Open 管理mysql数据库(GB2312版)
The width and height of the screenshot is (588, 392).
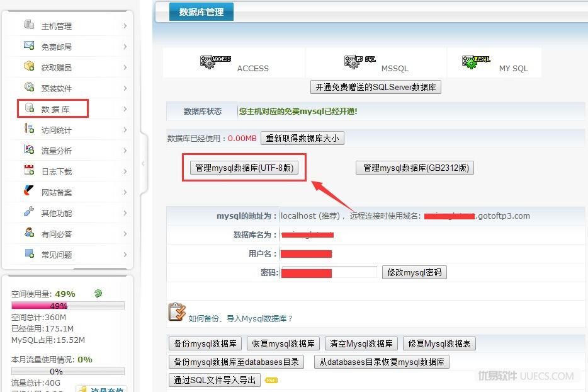point(415,168)
